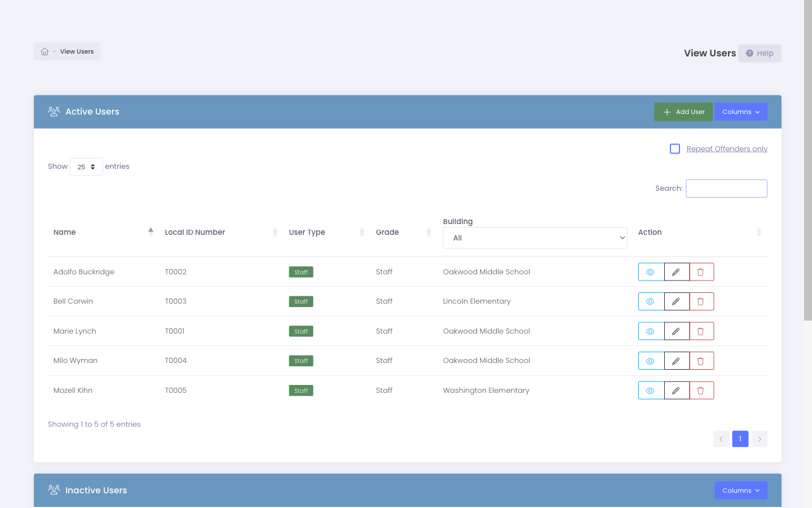
Task: Click local ID T0001
Action: click(x=175, y=331)
